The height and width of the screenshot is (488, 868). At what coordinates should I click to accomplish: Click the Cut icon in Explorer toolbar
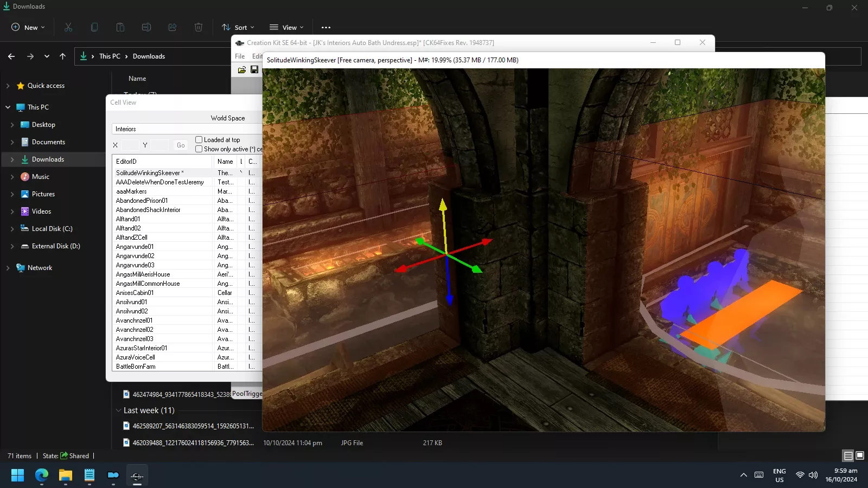tap(68, 27)
